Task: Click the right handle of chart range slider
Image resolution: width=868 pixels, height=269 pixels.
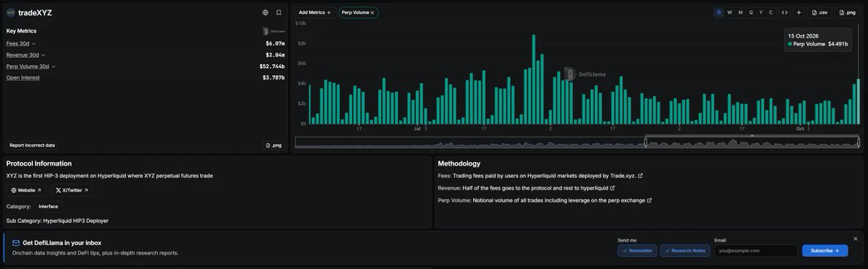Action: point(859,142)
